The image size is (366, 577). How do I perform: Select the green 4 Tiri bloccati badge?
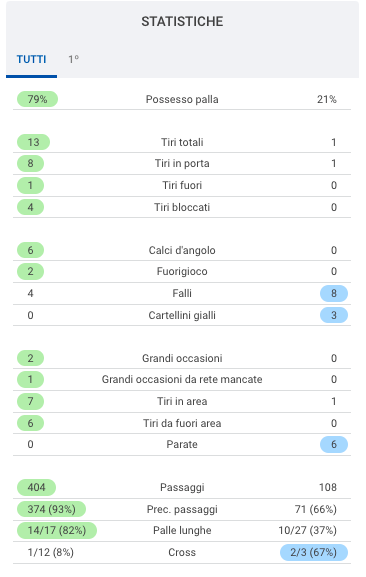pos(31,207)
